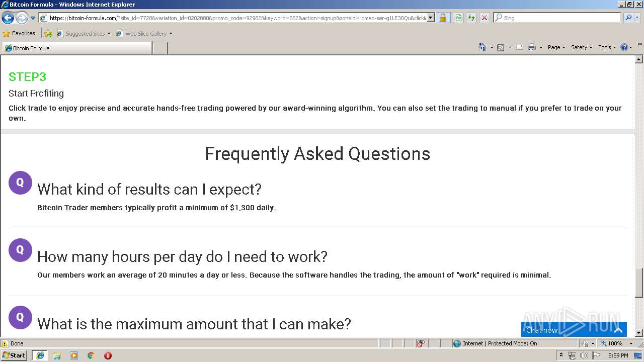Click the vertical scrollbar thumb

(639, 283)
